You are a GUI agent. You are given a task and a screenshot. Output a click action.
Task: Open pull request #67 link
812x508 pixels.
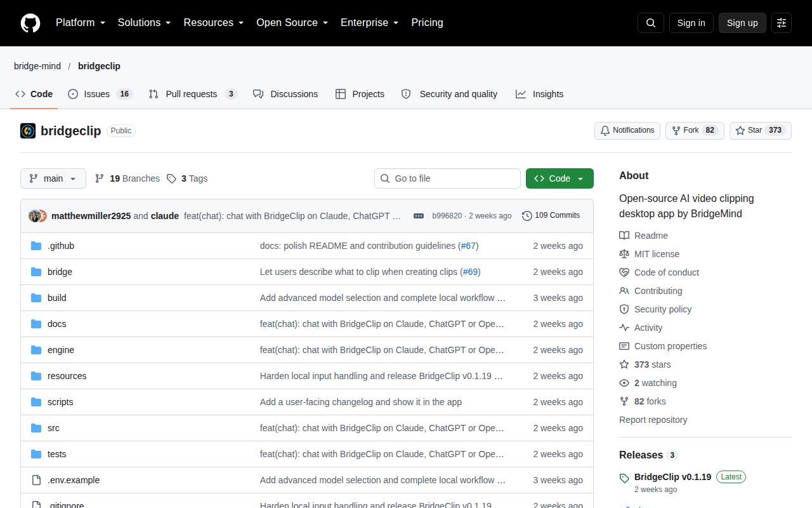[468, 246]
